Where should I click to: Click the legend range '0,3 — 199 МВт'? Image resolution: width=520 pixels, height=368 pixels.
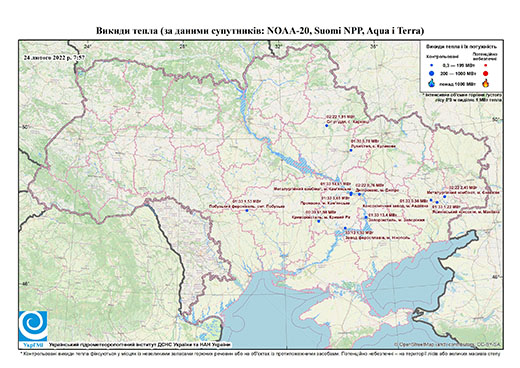click(x=458, y=65)
